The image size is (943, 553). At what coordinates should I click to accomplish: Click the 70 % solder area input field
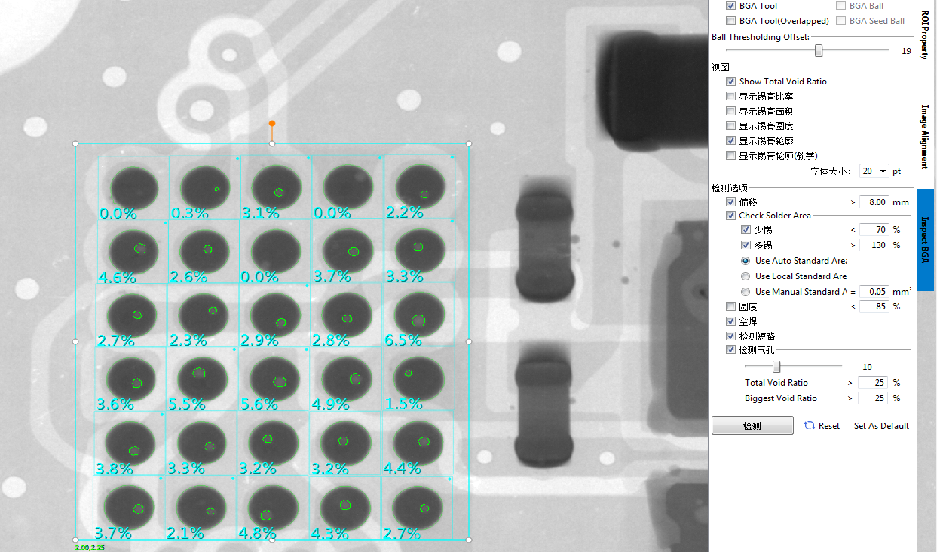tap(874, 230)
